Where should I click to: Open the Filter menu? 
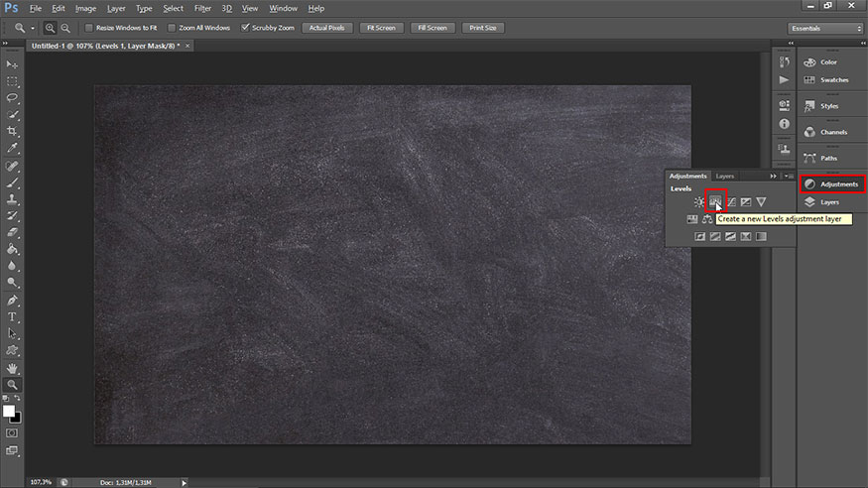pos(202,8)
